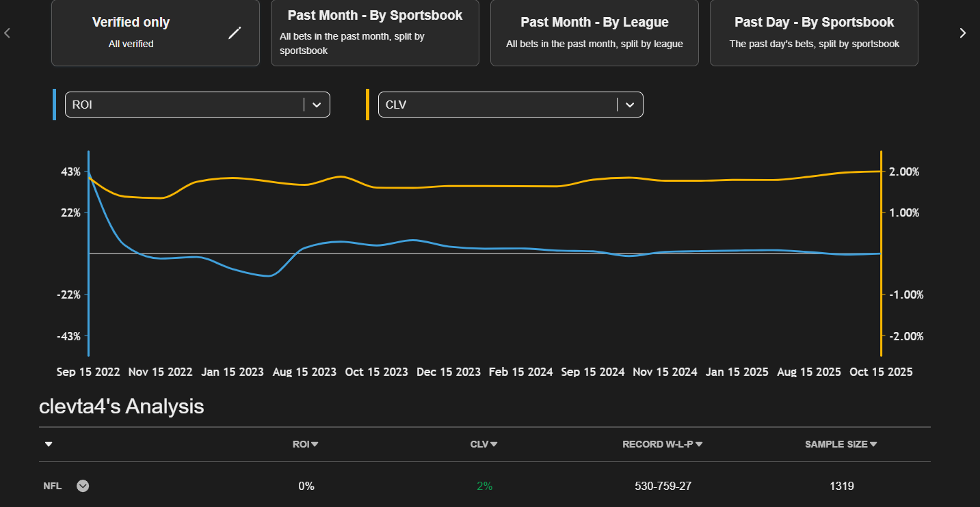This screenshot has height=507, width=980.
Task: Click the yellow color bar beside CLV dropdown
Action: (367, 105)
